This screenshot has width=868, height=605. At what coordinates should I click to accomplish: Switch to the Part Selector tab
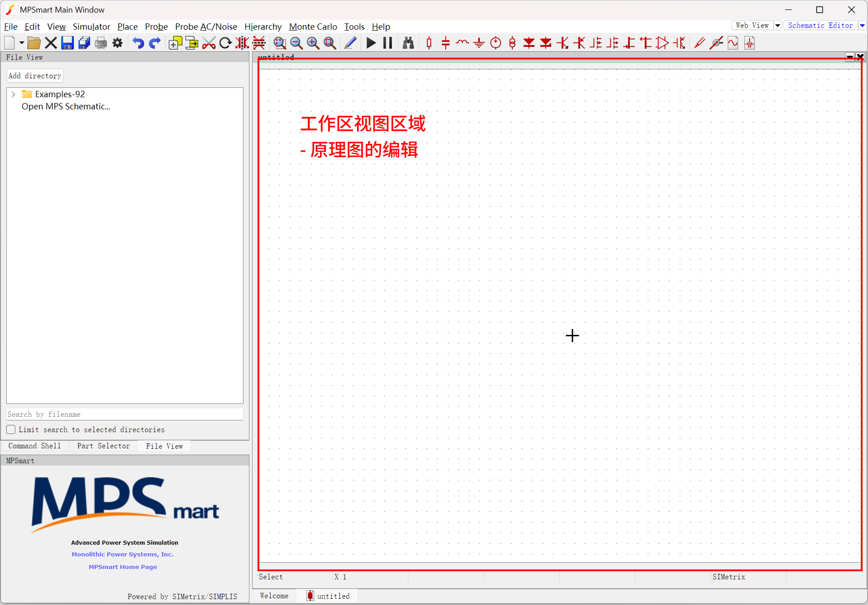103,446
